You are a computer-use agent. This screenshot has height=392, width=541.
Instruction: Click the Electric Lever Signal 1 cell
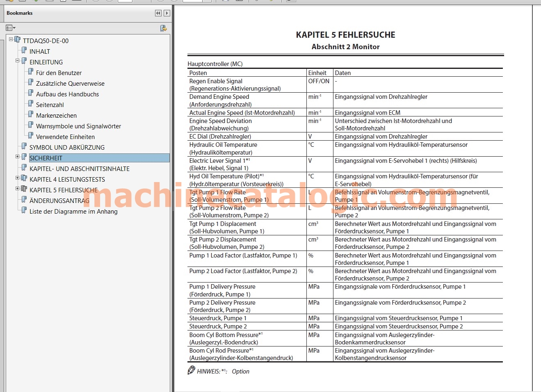click(x=247, y=164)
